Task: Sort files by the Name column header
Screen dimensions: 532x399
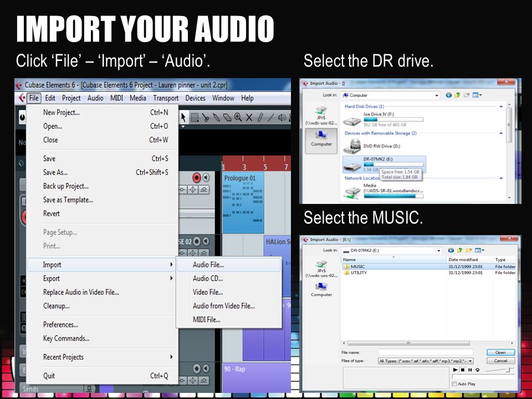Action: click(393, 259)
